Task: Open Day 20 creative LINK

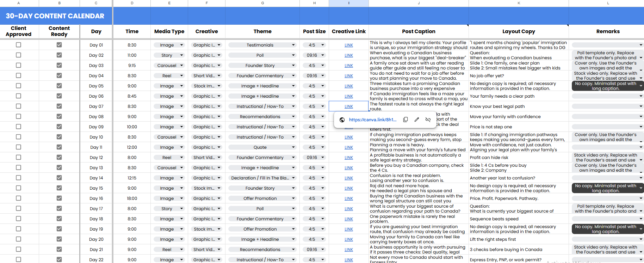Action: [349, 239]
